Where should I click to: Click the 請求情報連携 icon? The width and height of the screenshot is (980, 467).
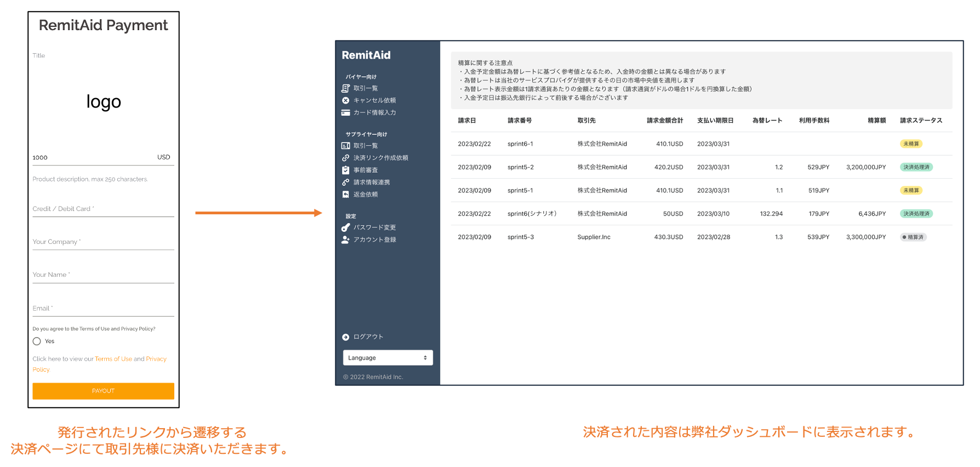(x=345, y=182)
